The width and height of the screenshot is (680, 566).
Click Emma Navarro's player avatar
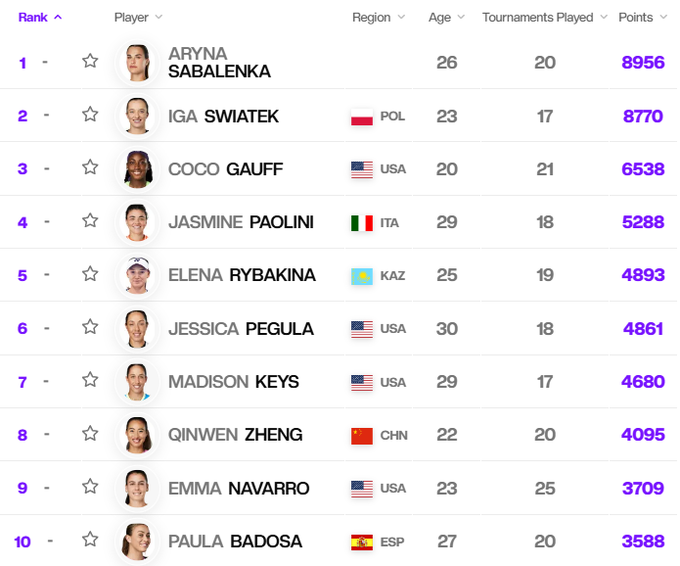point(136,488)
